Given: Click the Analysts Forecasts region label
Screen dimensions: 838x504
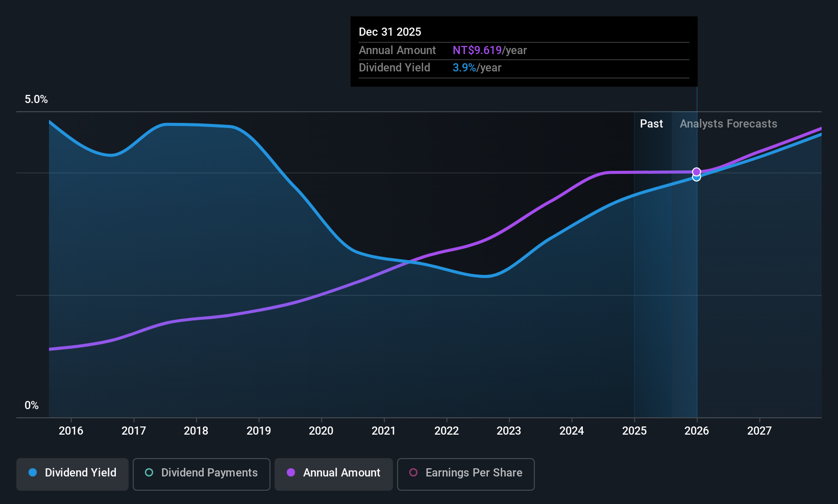Looking at the screenshot, I should (x=728, y=124).
